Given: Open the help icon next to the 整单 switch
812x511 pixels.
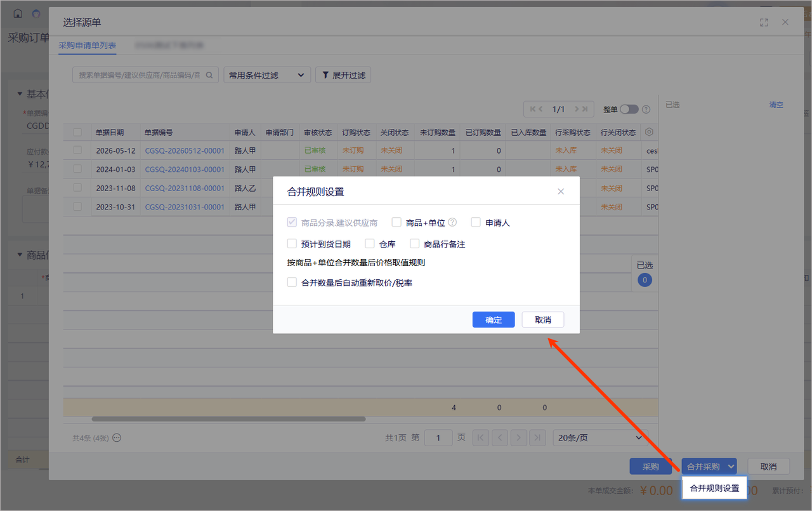Looking at the screenshot, I should pos(646,109).
